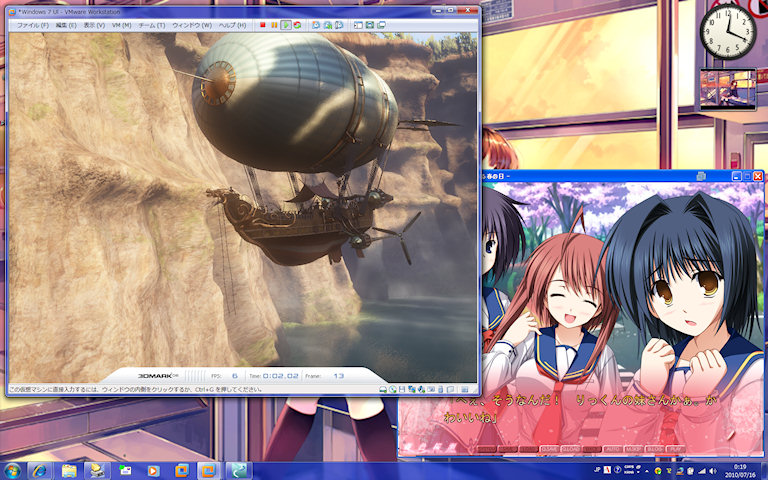This screenshot has height=480, width=768.
Task: Toggle the KANA lock indicator in the language bar
Action: [x=629, y=472]
